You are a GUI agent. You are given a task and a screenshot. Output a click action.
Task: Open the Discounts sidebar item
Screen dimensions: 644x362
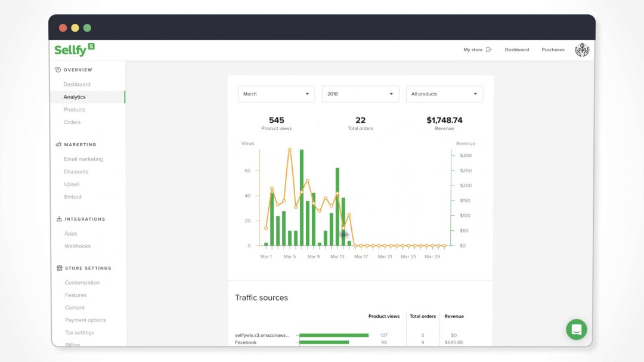[x=76, y=172]
